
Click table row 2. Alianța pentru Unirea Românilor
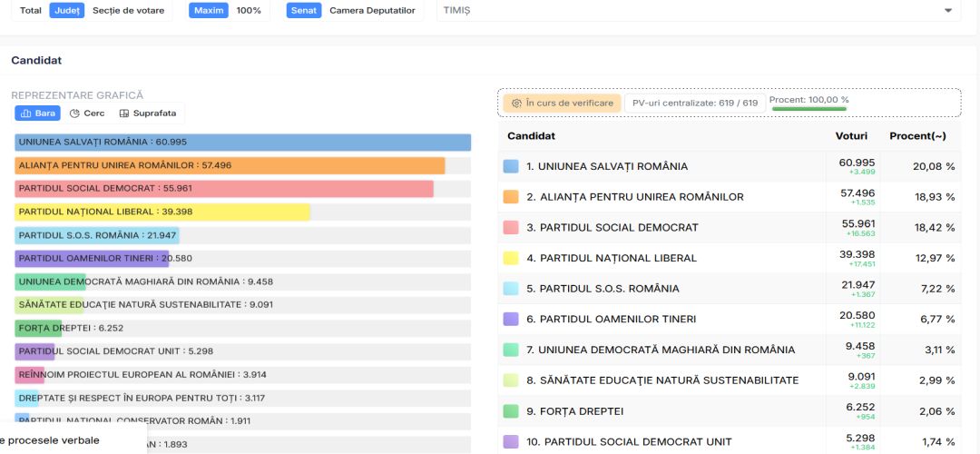(730, 197)
